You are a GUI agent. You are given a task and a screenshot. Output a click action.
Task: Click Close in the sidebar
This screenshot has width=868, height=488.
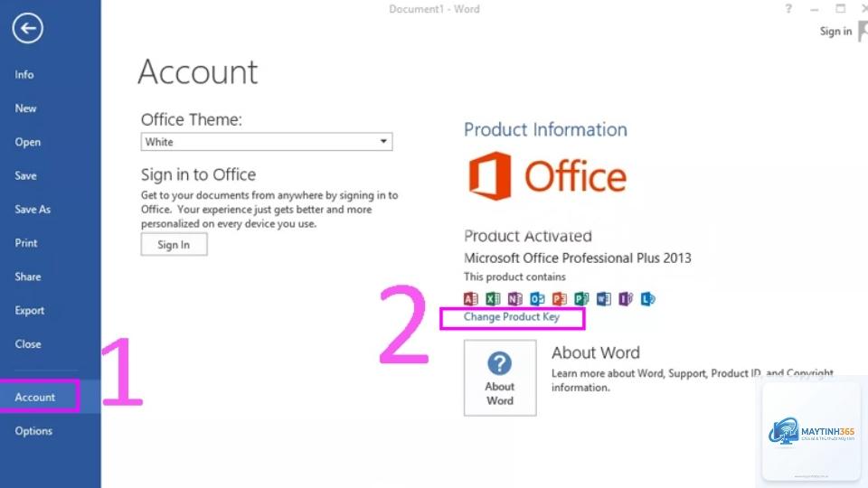click(28, 344)
